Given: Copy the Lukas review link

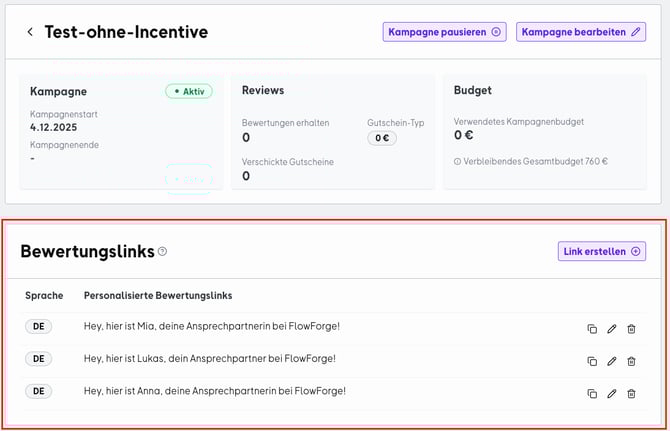Looking at the screenshot, I should (592, 361).
